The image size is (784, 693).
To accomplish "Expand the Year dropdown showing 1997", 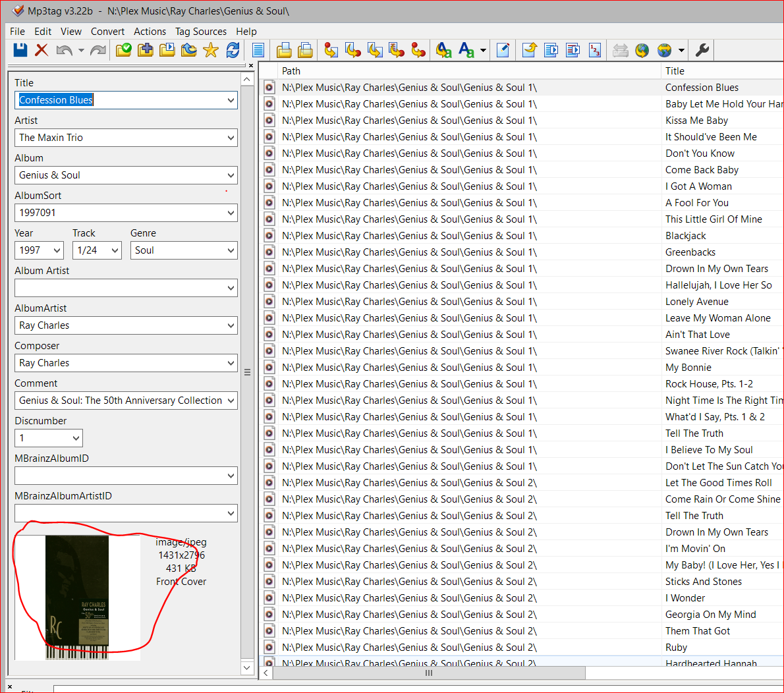I will click(57, 250).
